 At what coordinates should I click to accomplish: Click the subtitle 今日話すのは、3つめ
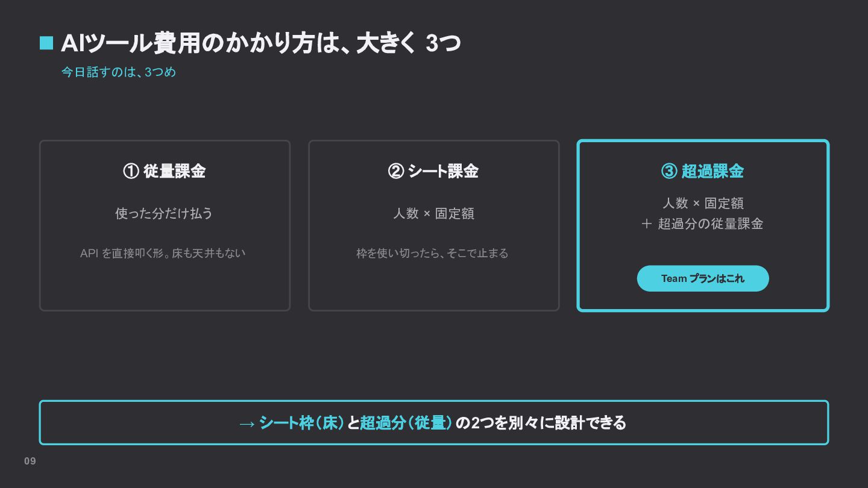point(119,72)
